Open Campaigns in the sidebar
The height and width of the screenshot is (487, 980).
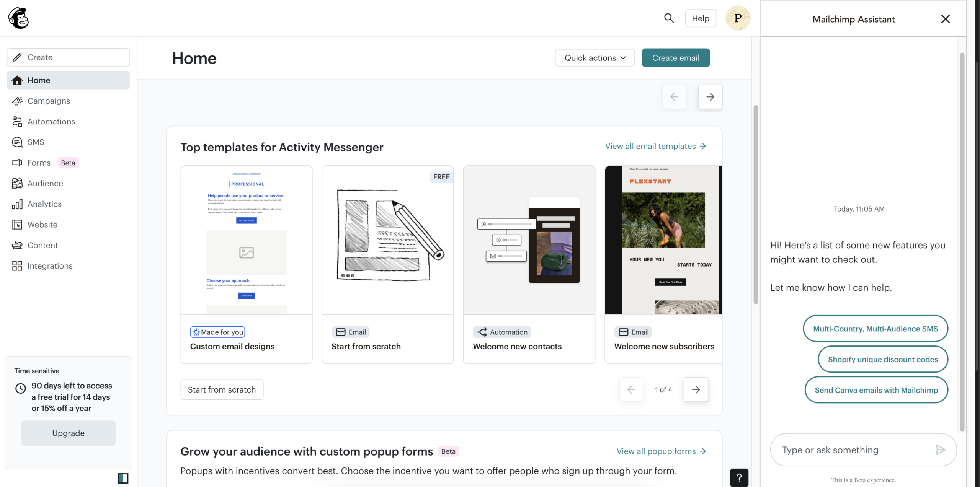coord(49,101)
